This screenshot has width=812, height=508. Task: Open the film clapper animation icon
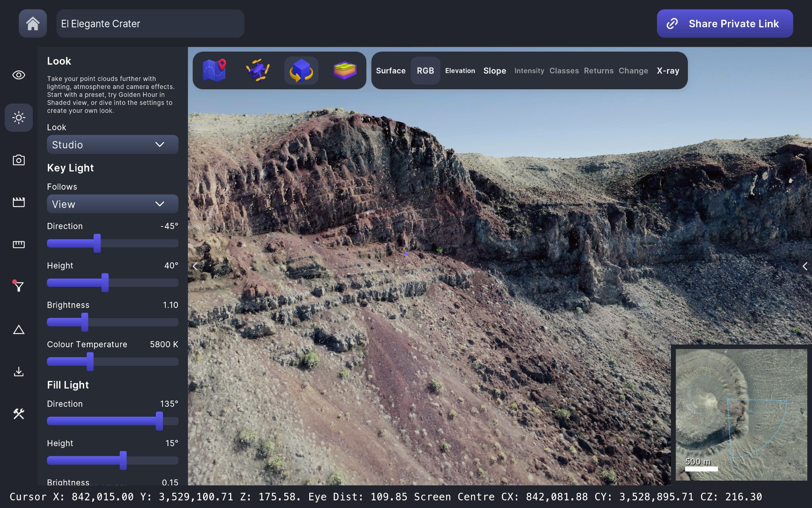point(19,202)
